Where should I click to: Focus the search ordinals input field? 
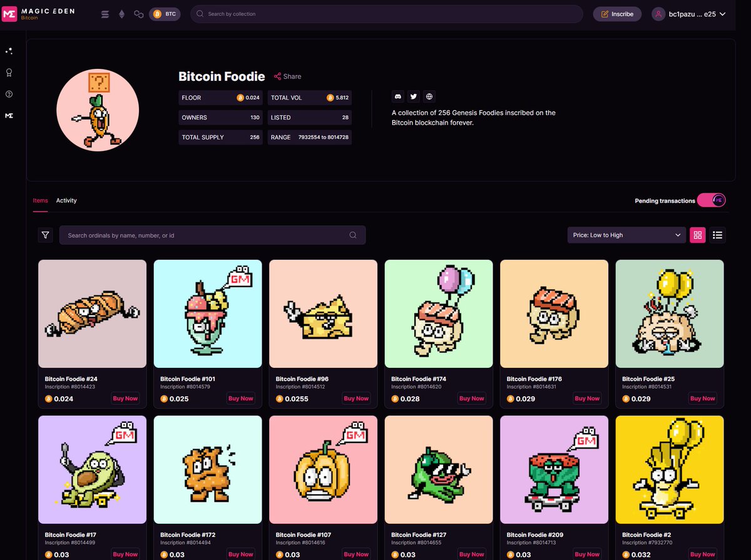click(213, 235)
